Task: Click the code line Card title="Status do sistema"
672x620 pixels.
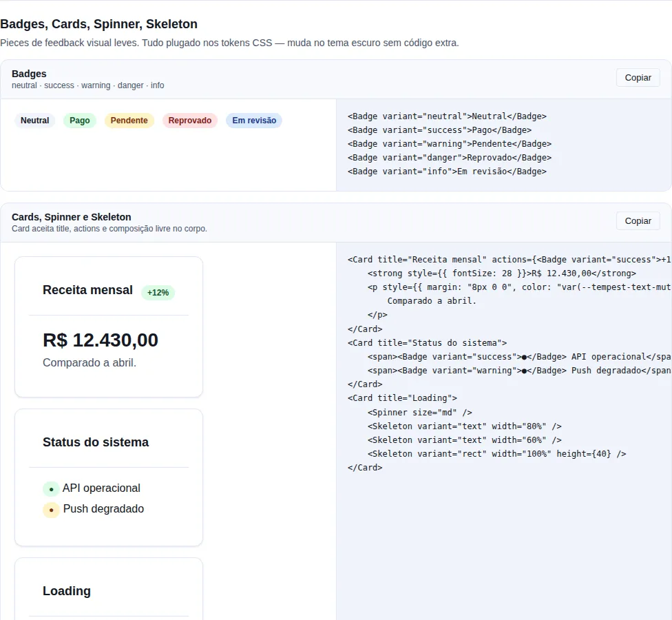Action: pyautogui.click(x=428, y=342)
